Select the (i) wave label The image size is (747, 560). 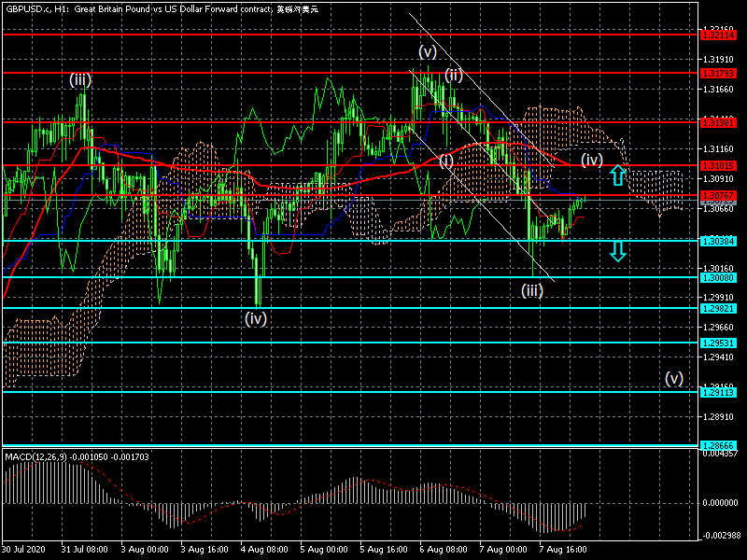446,161
